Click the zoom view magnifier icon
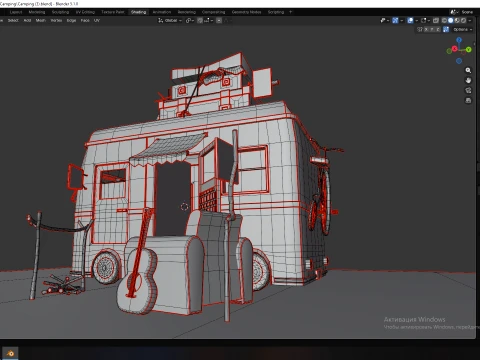This screenshot has width=480, height=360. tap(468, 70)
